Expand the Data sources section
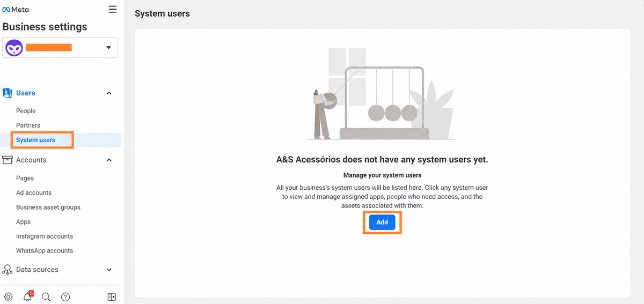 (109, 270)
